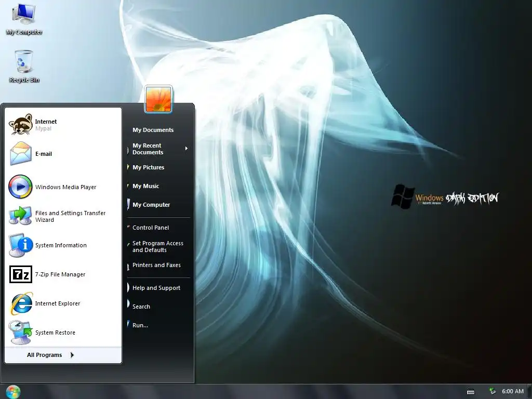
Task: Open the My Computer desktop icon
Action: click(24, 19)
